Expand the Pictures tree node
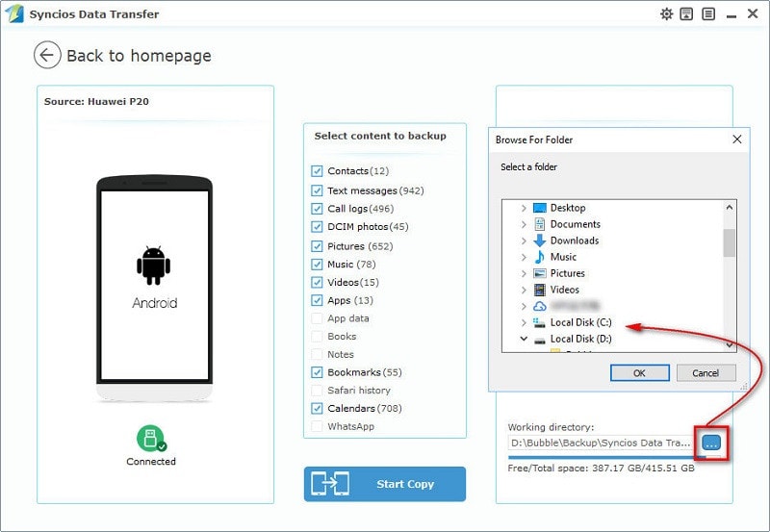 [x=524, y=273]
